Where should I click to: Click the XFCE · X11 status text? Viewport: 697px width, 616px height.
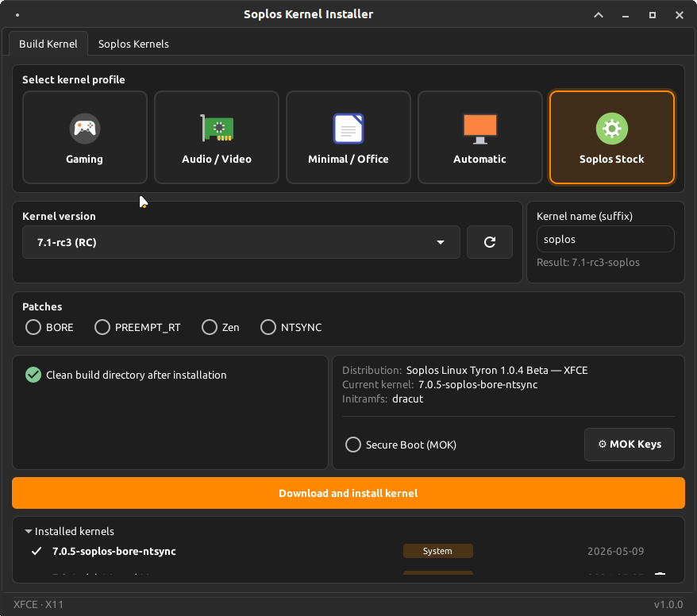pos(38,604)
